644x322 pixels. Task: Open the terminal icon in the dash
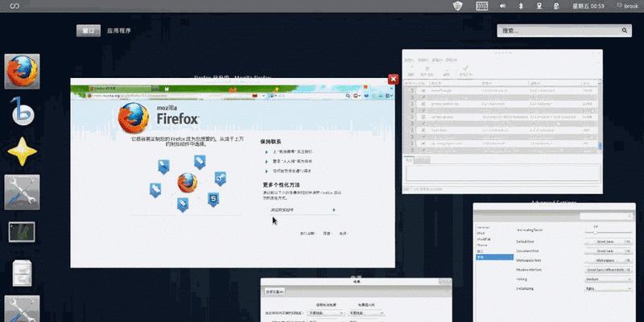coord(22,232)
